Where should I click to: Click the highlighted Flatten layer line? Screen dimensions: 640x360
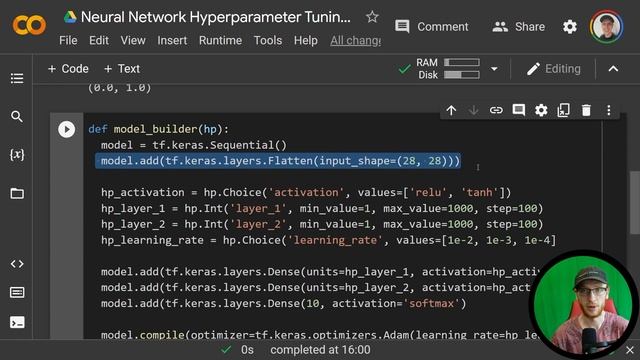click(278, 161)
